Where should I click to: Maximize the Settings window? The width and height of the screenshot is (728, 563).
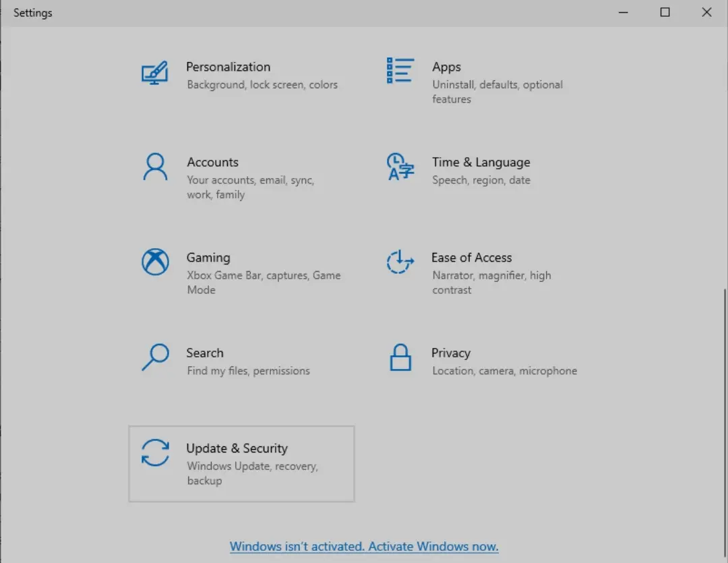[x=665, y=13]
